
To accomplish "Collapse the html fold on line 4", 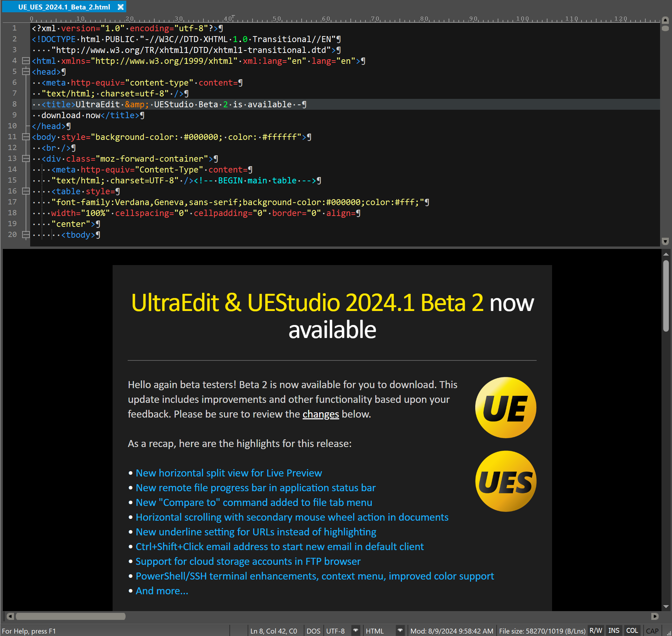I will tap(26, 61).
